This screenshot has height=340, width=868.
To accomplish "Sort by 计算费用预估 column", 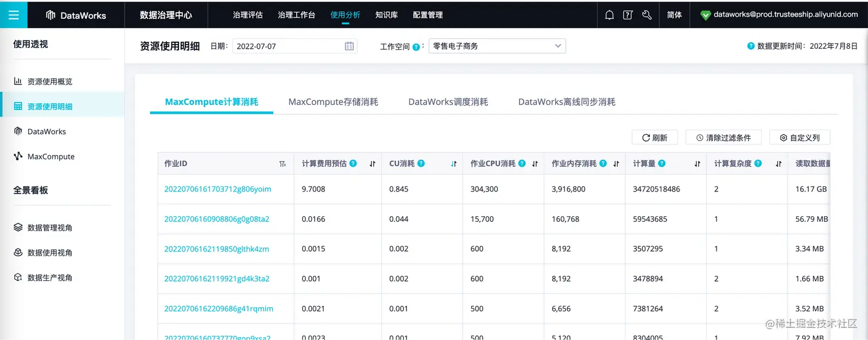I will pos(372,164).
